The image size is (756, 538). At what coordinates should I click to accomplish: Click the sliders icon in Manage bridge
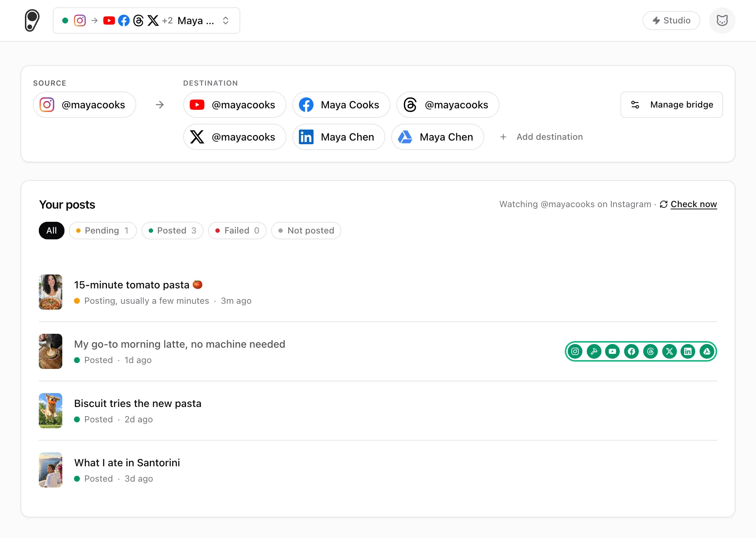[x=635, y=105]
